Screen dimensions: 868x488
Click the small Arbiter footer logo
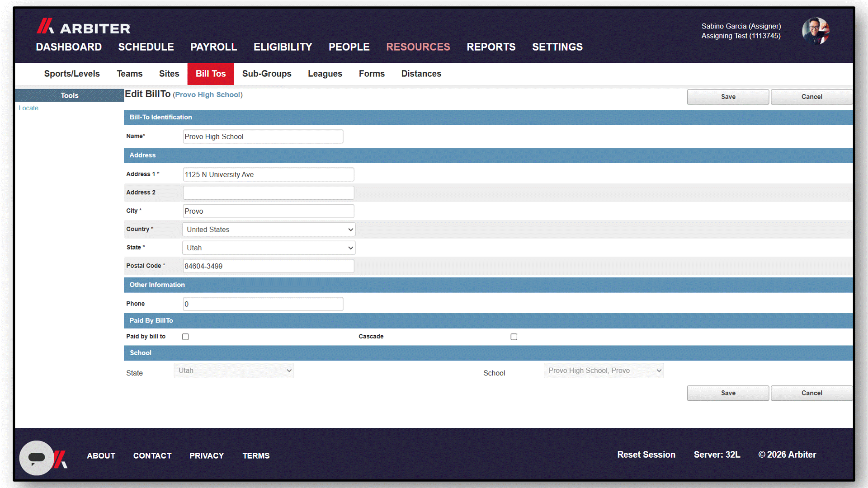(x=61, y=459)
